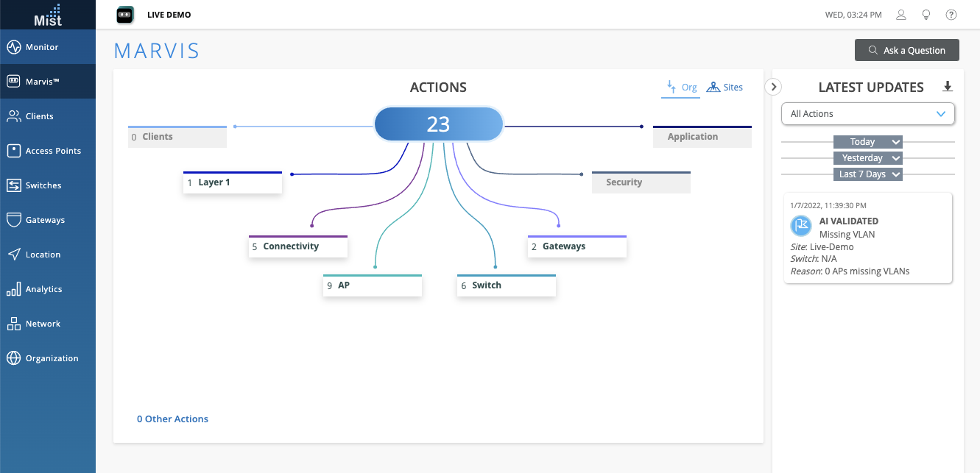Click the LIVE DEMO organization name
980x473 pixels.
[x=169, y=15]
